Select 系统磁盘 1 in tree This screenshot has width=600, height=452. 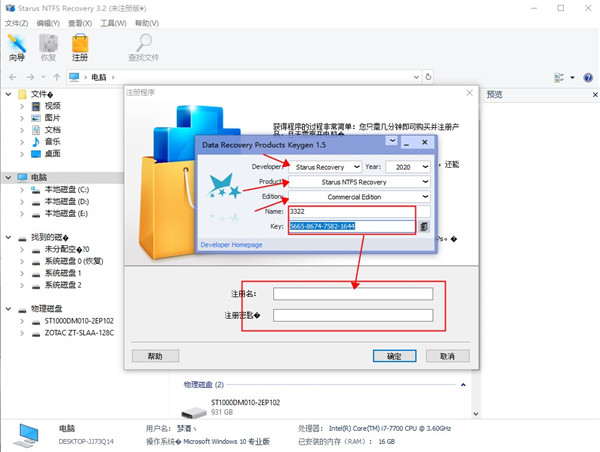tap(63, 273)
